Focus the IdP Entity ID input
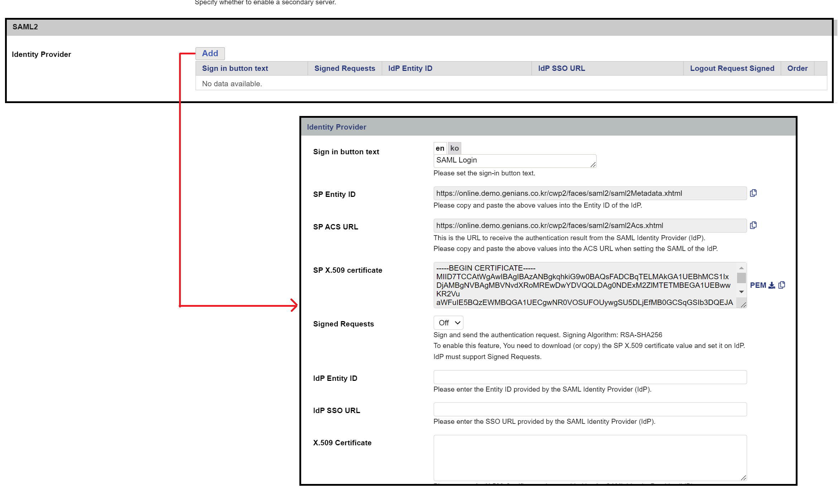 (590, 377)
